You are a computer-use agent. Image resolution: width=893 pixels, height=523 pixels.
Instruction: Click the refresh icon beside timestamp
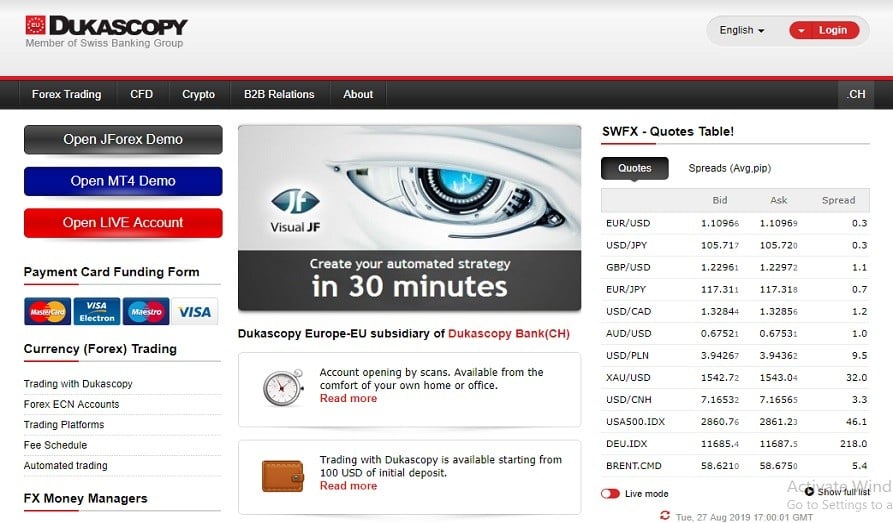665,516
